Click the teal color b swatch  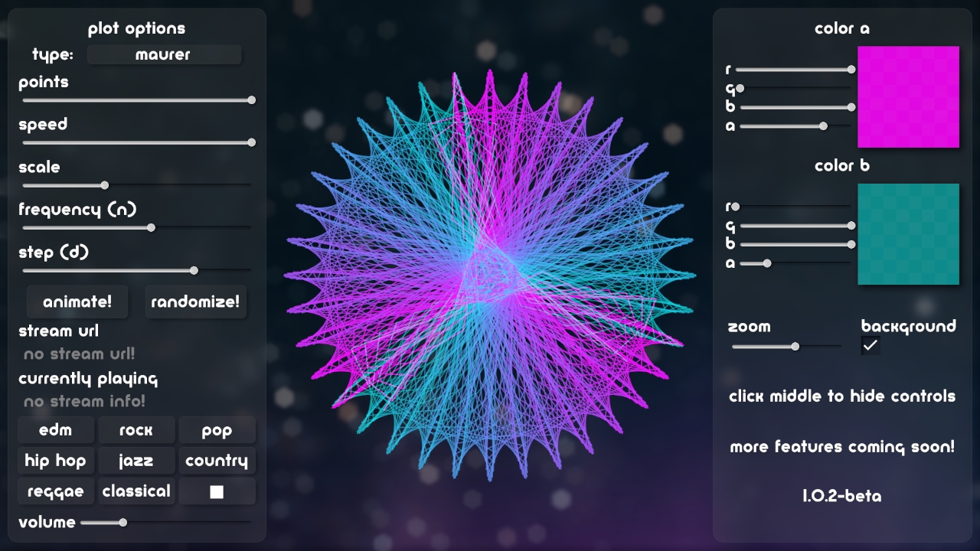point(908,234)
